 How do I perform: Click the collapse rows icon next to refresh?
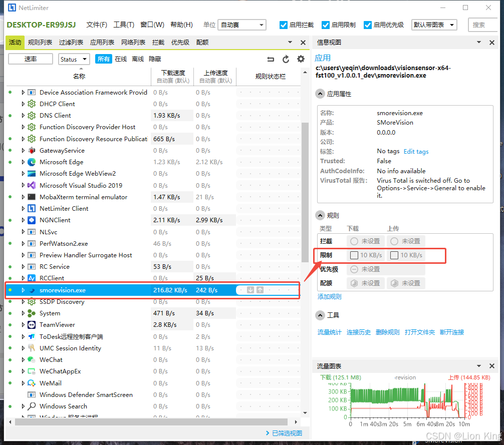(271, 59)
